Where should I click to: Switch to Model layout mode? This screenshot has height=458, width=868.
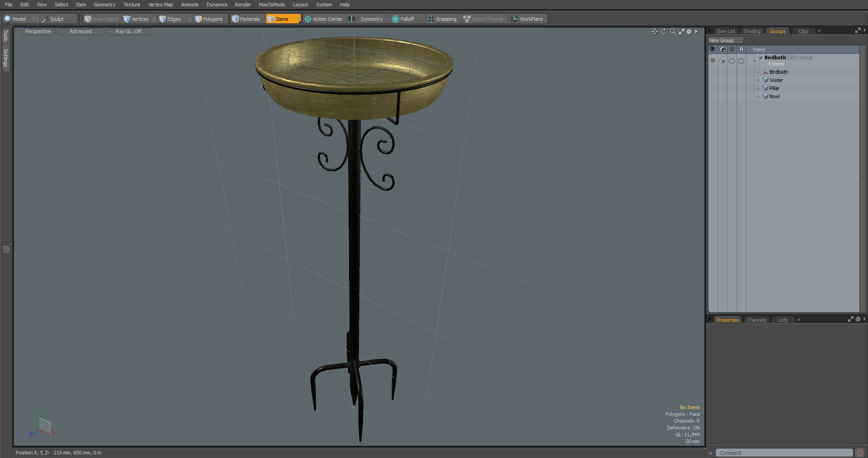[15, 19]
